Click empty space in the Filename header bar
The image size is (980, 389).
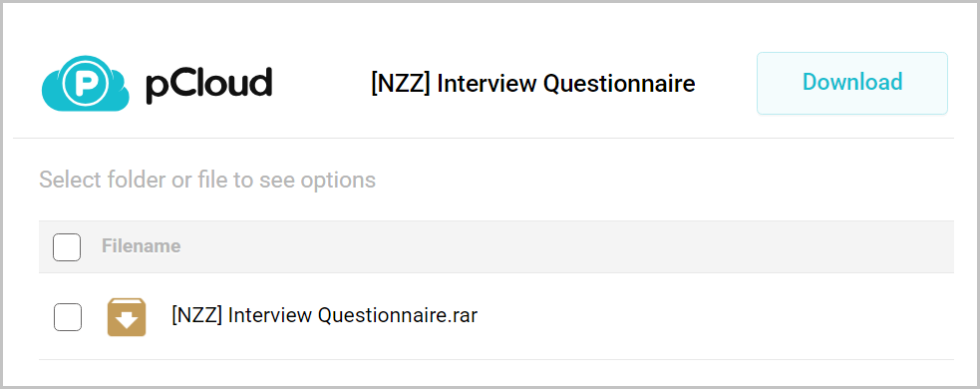coord(562,246)
